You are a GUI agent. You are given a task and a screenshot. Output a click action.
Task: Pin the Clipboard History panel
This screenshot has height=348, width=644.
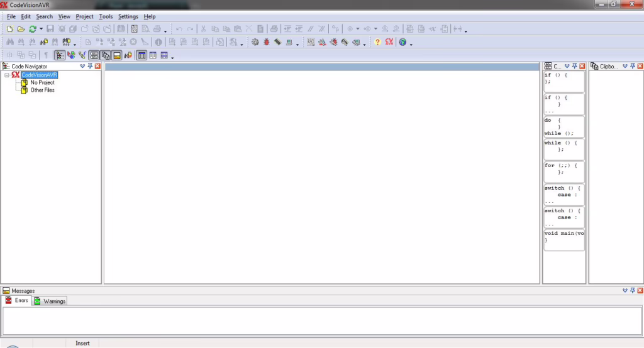(x=633, y=66)
